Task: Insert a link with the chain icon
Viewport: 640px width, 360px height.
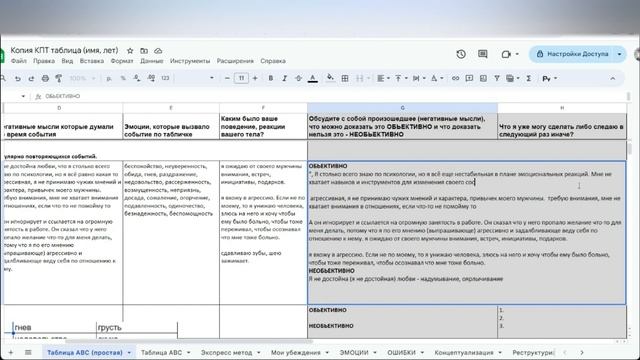Action: point(455,78)
